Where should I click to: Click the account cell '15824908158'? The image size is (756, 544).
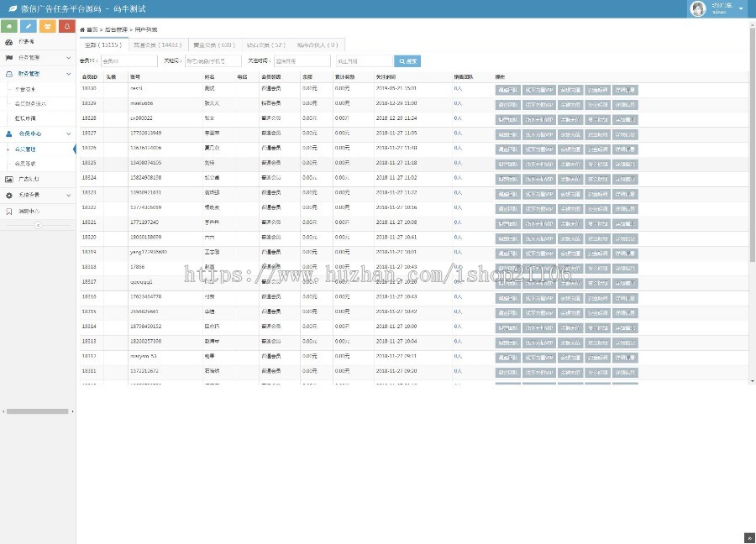(145, 178)
